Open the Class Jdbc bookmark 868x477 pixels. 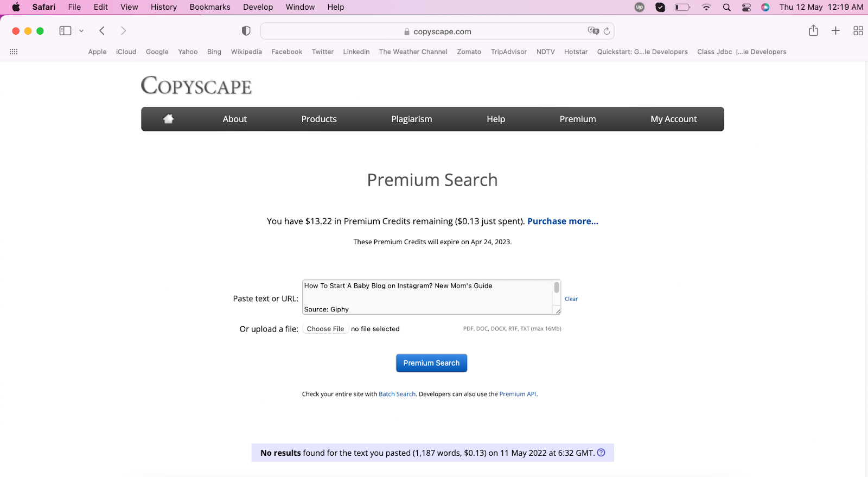point(742,52)
